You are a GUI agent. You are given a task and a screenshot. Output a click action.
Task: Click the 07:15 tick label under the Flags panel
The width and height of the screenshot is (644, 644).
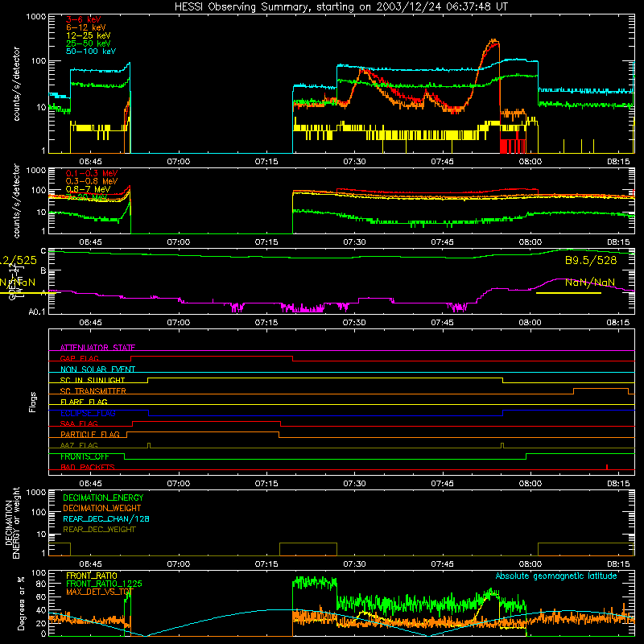pos(266,484)
